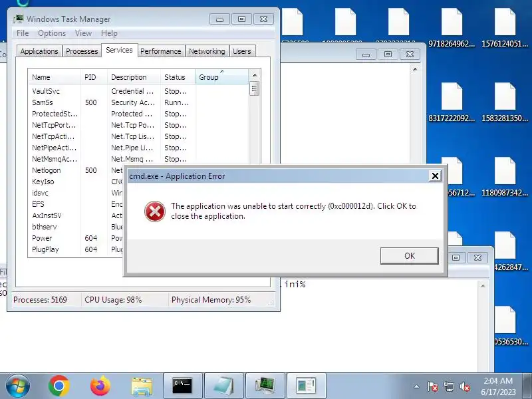Viewport: 532px width, 399px height.
Task: Click the red error icon in dialog
Action: pos(155,211)
